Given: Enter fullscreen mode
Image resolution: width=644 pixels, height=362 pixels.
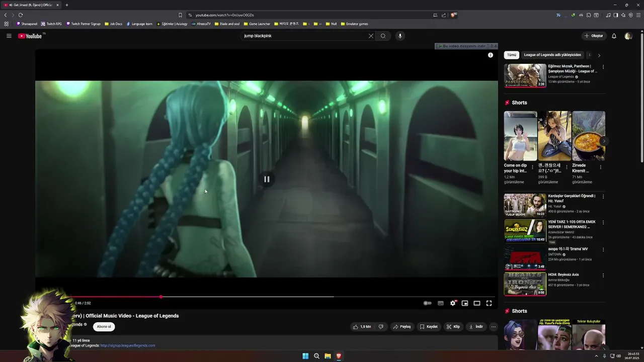Looking at the screenshot, I should (489, 303).
